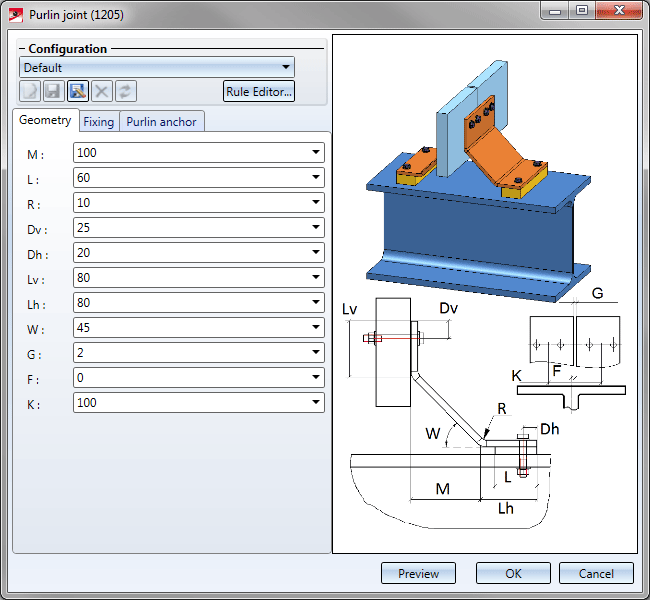Switch to the Fixing tab
650x600 pixels.
(98, 122)
